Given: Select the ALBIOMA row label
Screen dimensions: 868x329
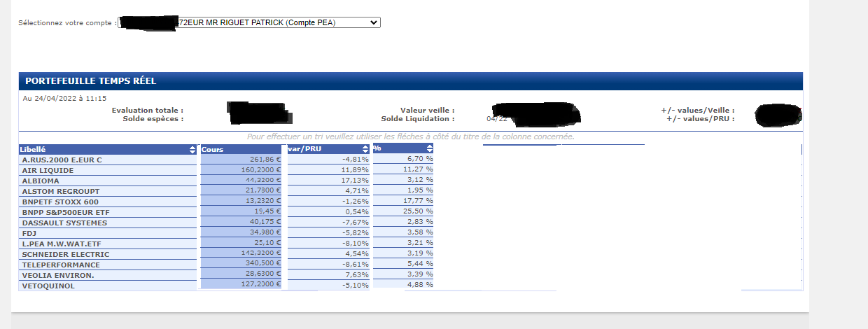Looking at the screenshot, I should pyautogui.click(x=41, y=181).
